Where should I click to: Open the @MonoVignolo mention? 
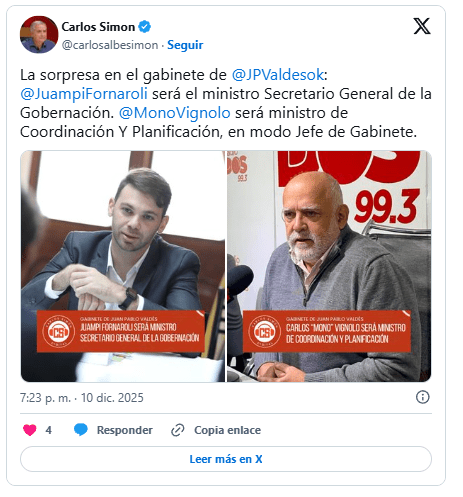pyautogui.click(x=175, y=113)
